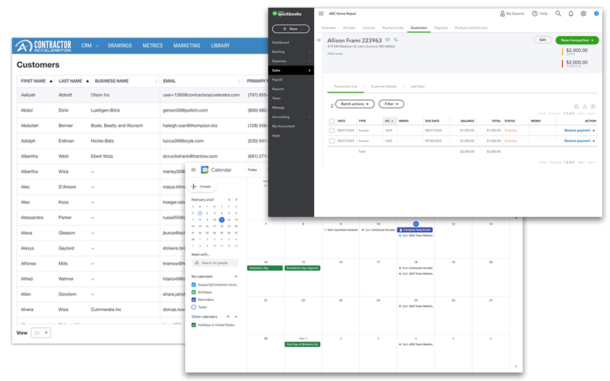Click Receive payment for invoice 1439
This screenshot has width=610, height=381.
coord(577,131)
